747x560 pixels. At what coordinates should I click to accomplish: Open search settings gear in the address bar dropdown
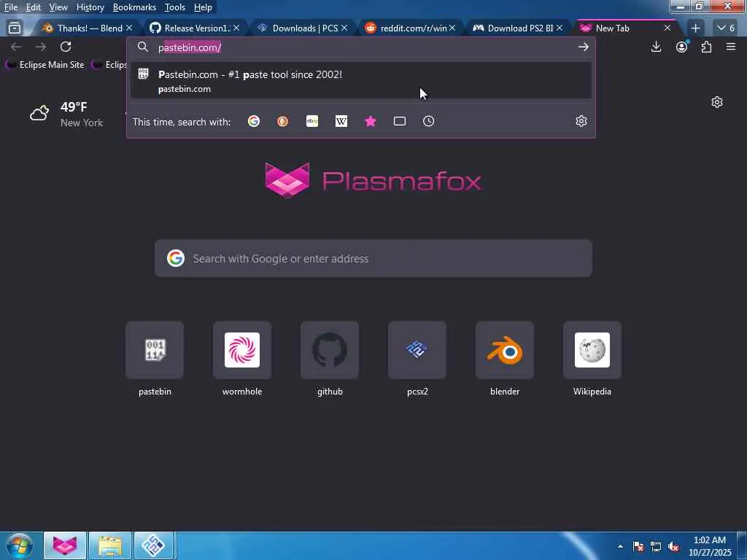(x=581, y=122)
